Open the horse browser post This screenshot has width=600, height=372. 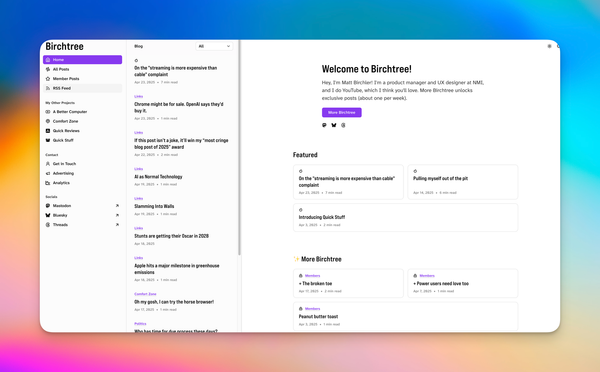point(174,302)
